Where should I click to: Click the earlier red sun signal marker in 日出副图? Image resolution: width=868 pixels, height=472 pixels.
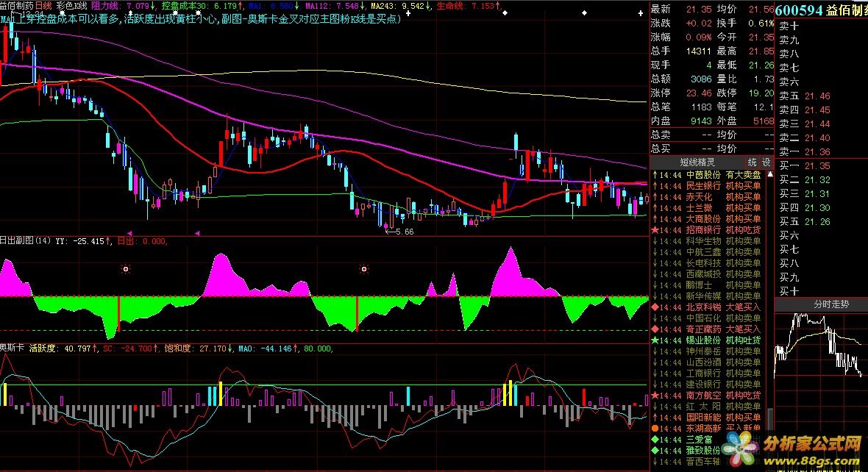point(126,269)
